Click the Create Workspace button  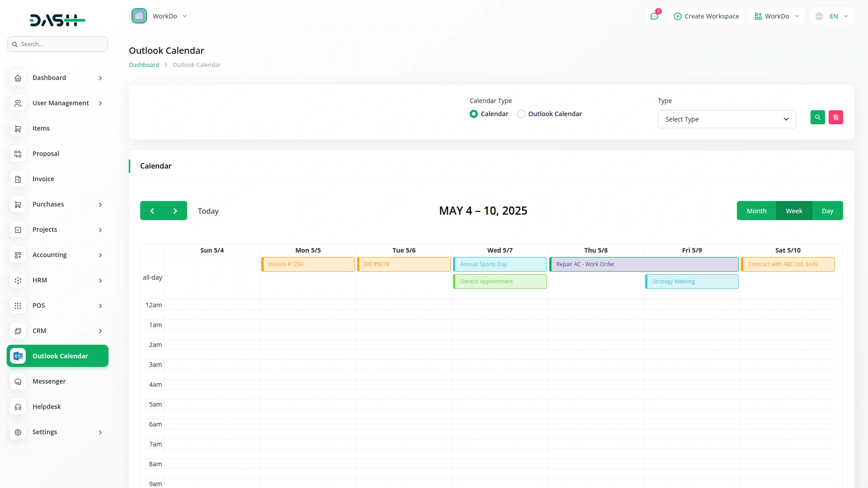pos(706,16)
